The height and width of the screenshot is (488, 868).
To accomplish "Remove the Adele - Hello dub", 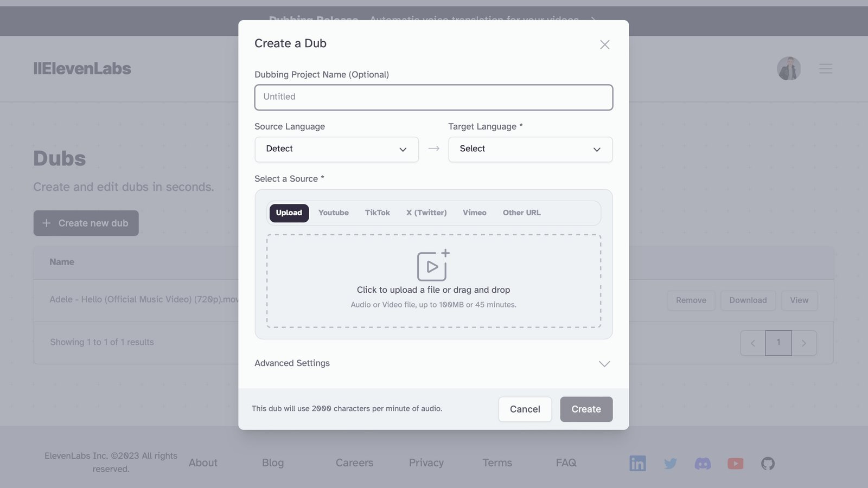I will [x=691, y=300].
